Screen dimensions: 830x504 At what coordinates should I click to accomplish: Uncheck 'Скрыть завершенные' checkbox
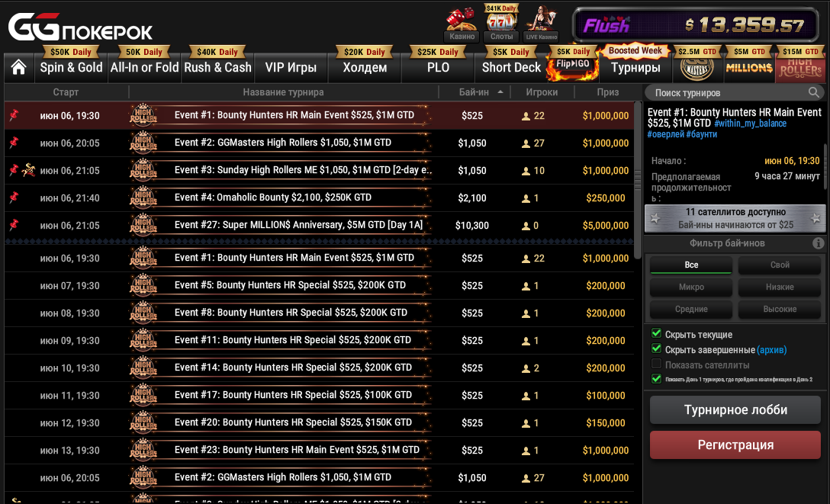click(x=656, y=349)
